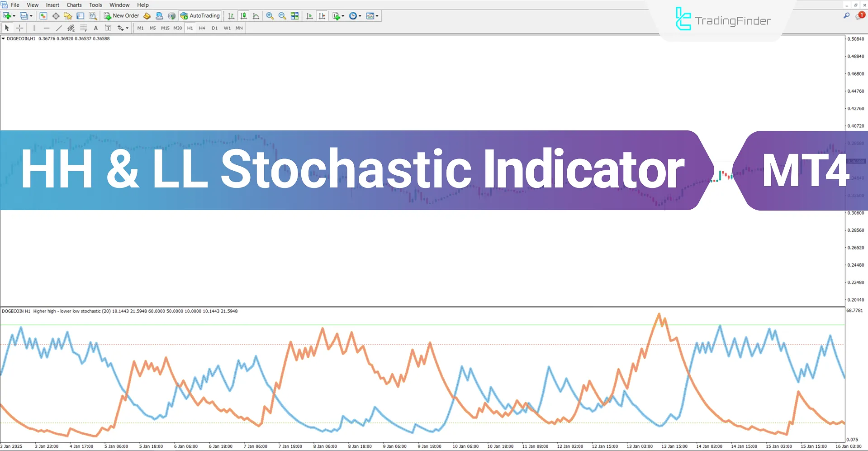Viewport: 868px width, 451px height.
Task: Open the Arrows objects dropdown arrow
Action: [x=127, y=28]
